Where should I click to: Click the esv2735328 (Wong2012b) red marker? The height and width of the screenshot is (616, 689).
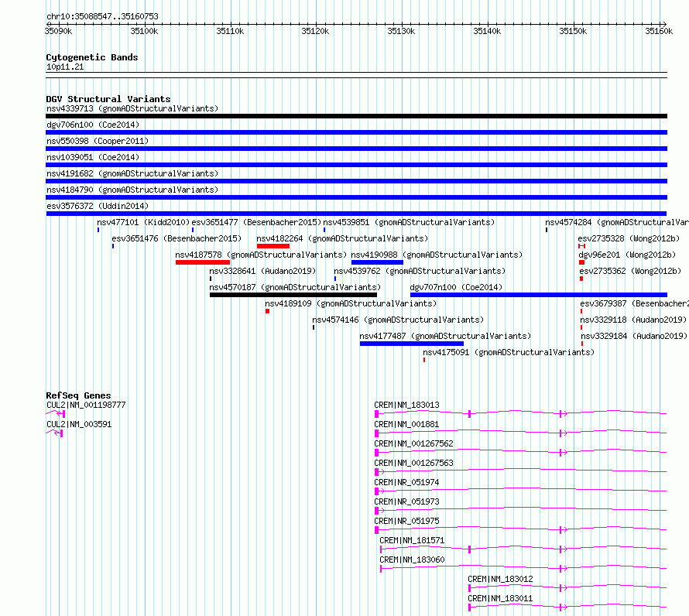click(x=582, y=246)
